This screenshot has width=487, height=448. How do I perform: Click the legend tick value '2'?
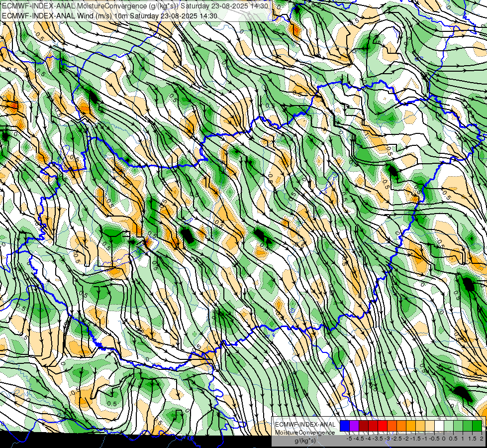pos(482,439)
